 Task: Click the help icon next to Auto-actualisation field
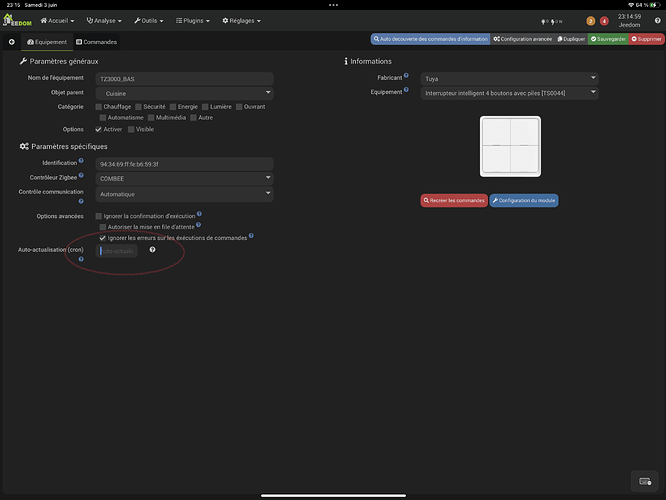(153, 250)
